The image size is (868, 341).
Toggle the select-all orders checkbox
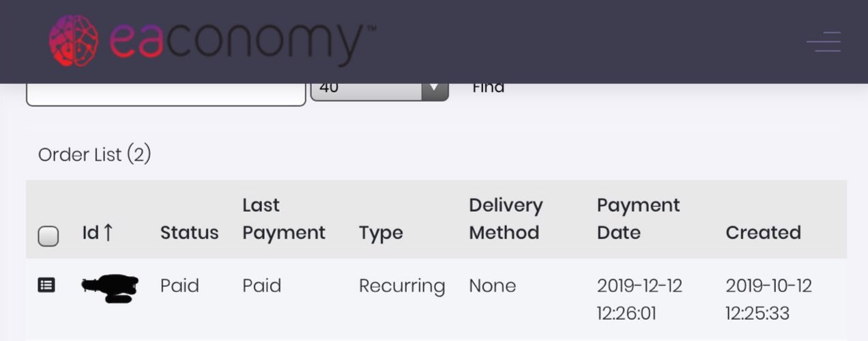click(x=48, y=236)
